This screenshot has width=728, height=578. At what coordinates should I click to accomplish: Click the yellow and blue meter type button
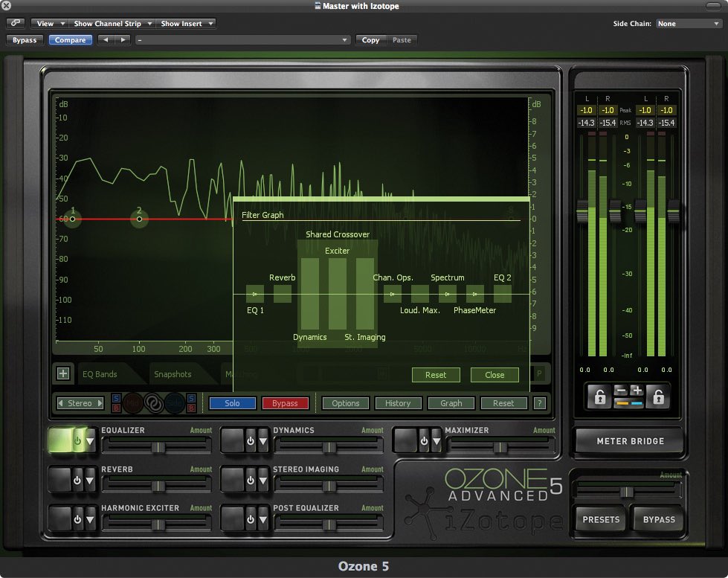[x=629, y=403]
